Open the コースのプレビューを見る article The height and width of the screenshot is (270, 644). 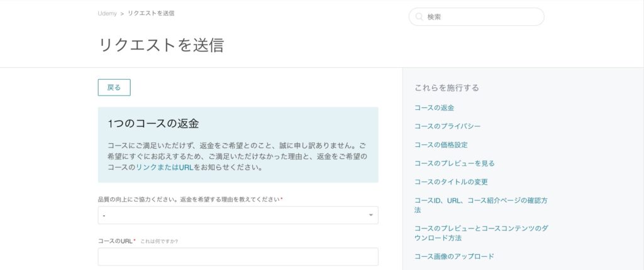coord(454,163)
